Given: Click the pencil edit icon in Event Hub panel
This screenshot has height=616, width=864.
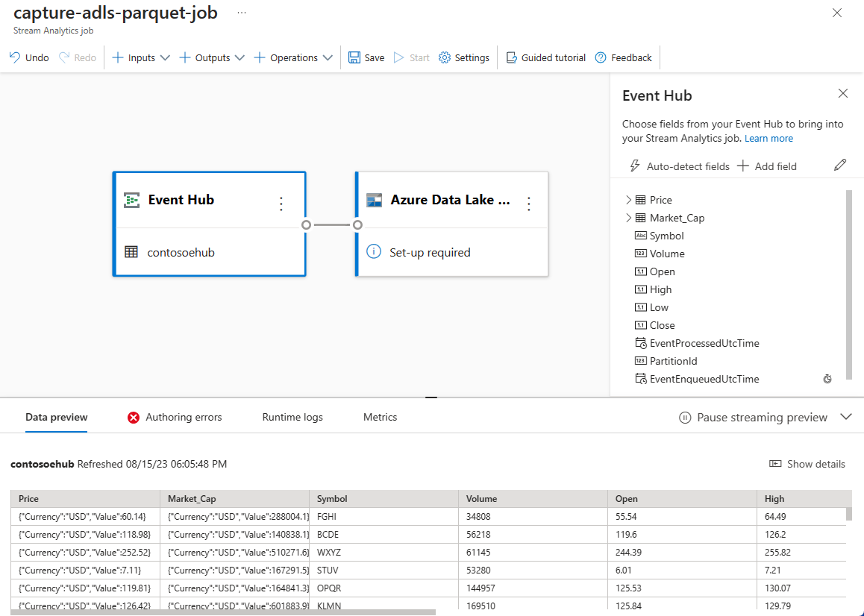Looking at the screenshot, I should [840, 166].
